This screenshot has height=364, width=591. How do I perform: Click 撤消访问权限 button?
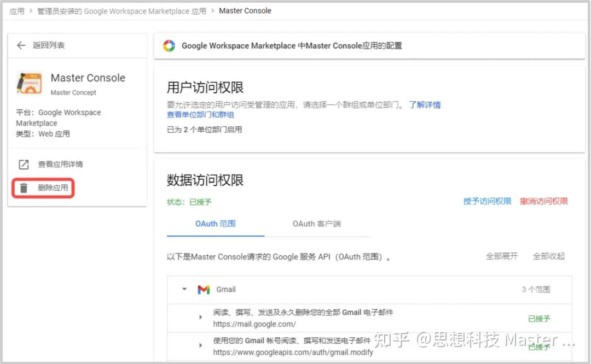pyautogui.click(x=543, y=201)
